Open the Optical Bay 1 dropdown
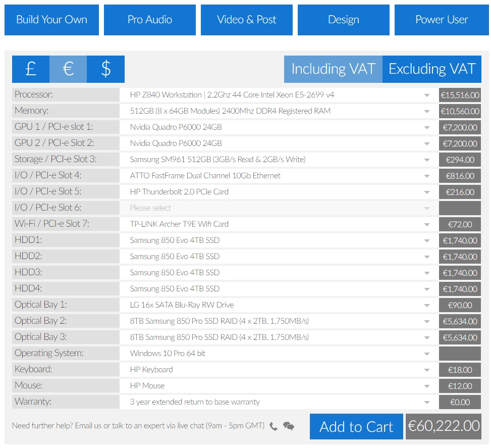Viewport: 491px width, 448px height. [x=279, y=305]
